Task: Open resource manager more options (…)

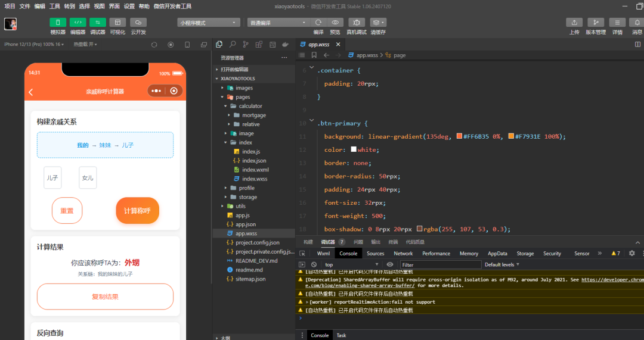Action: tap(284, 58)
